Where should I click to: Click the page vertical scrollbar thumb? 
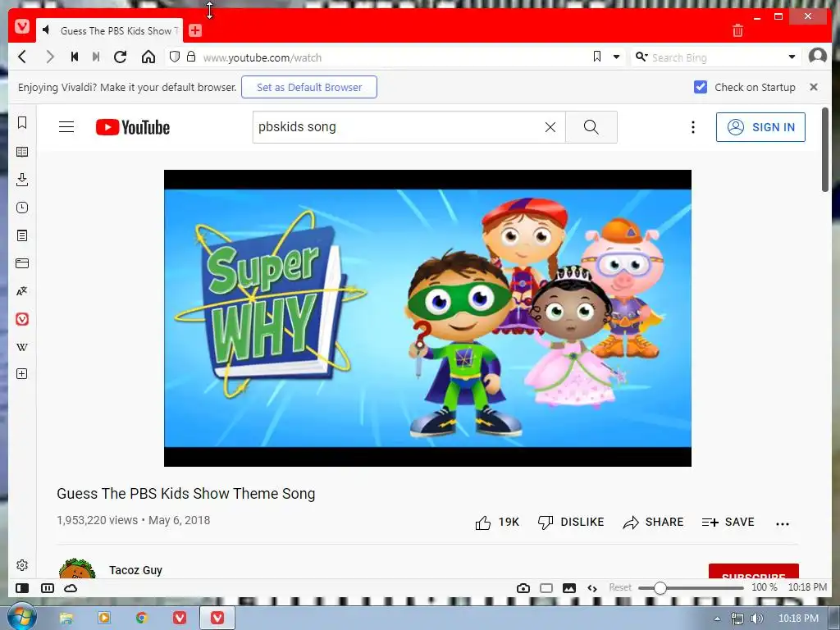[825, 149]
